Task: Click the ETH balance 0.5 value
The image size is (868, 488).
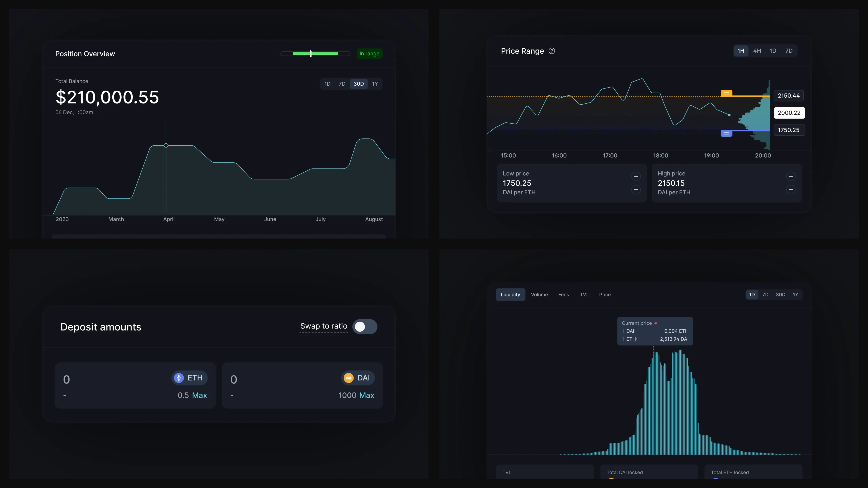Action: tap(183, 395)
